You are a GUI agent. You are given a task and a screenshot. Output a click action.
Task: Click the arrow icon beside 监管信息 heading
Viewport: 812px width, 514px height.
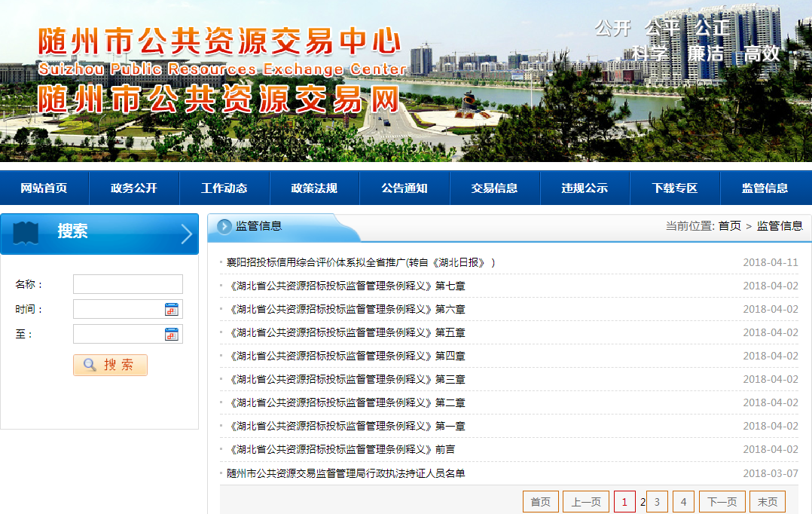pos(224,226)
